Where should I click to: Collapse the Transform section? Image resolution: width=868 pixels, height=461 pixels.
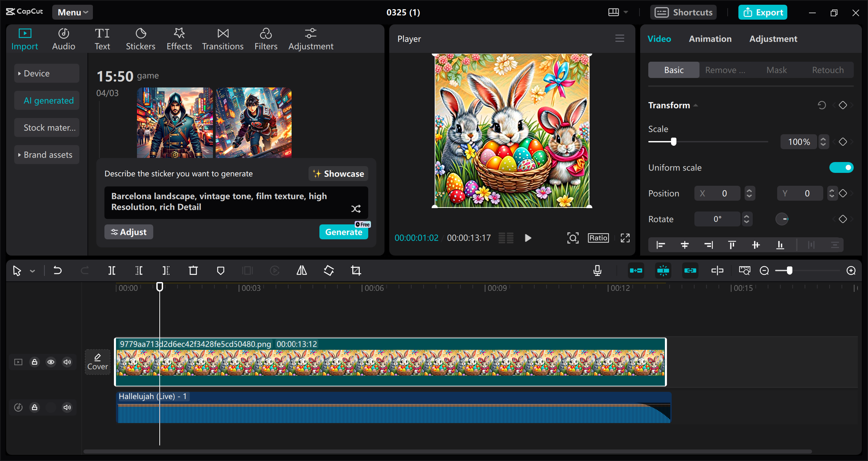pyautogui.click(x=695, y=105)
